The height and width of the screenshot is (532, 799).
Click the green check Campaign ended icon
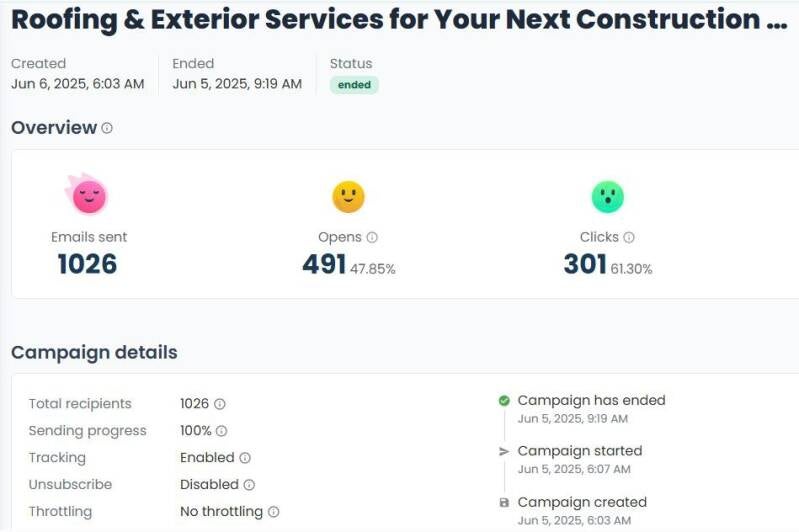[504, 401]
